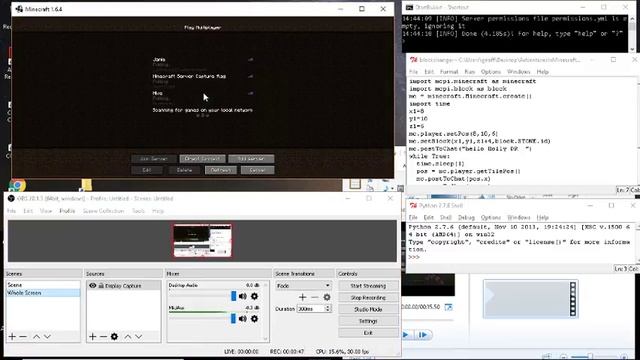
Task: Move scene down with Scenes down arrow
Action: 47,336
